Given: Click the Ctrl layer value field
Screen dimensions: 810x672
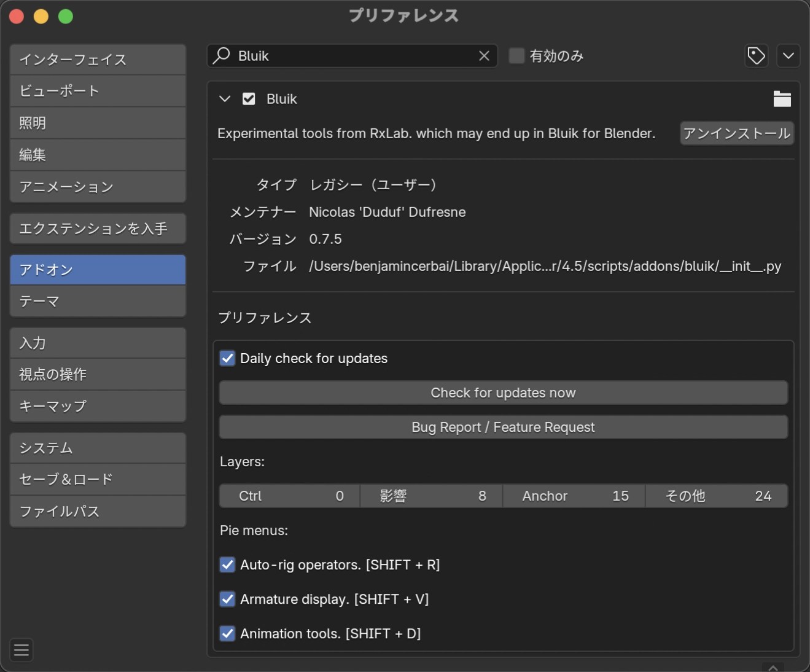Looking at the screenshot, I should [290, 496].
